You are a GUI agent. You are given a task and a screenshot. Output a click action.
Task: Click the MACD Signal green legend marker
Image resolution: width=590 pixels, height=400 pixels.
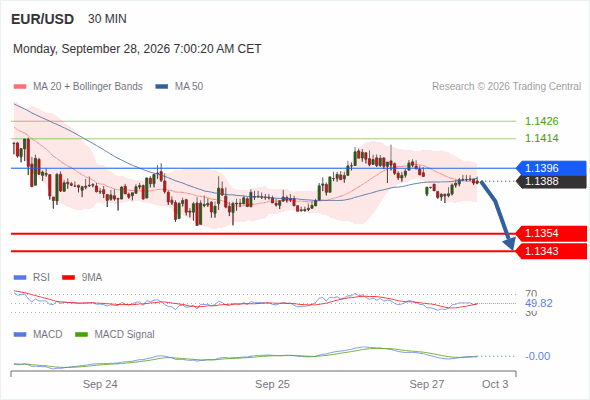click(81, 335)
